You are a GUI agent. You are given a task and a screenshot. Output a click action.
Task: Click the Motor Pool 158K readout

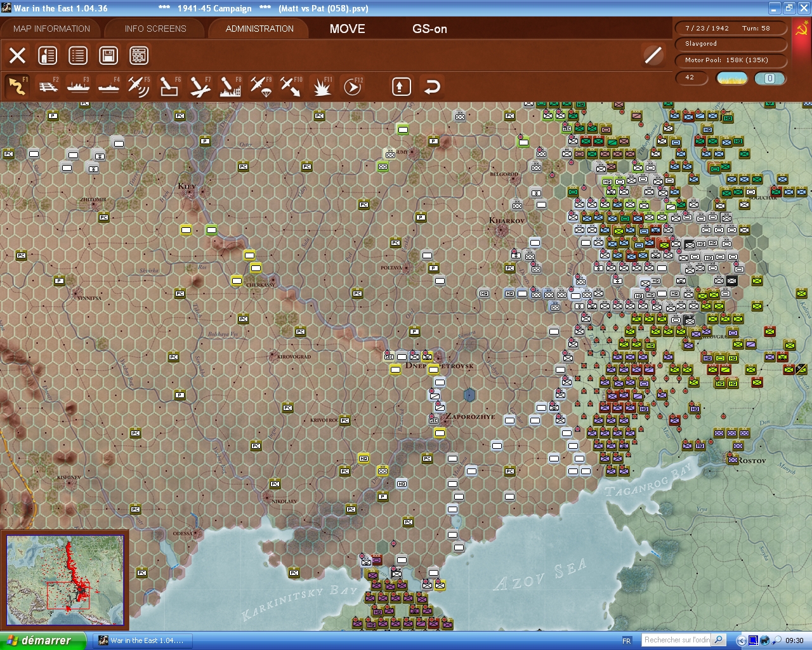tap(731, 60)
